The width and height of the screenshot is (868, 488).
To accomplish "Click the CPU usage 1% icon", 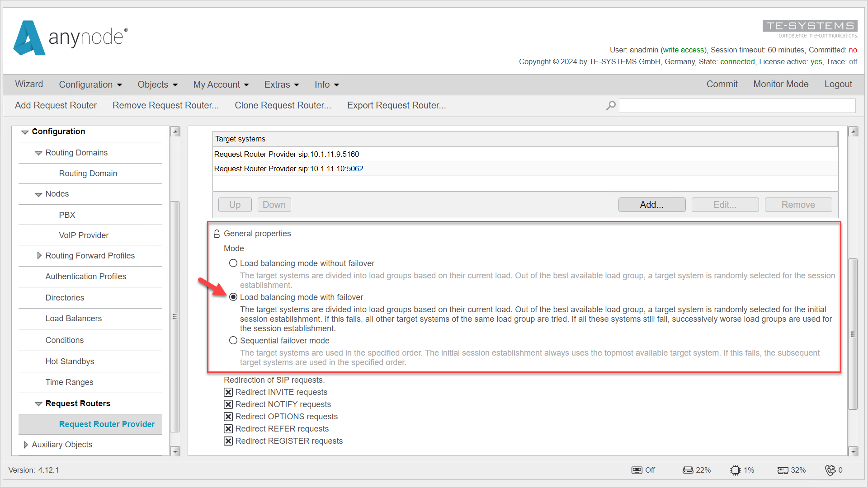I will pyautogui.click(x=735, y=470).
